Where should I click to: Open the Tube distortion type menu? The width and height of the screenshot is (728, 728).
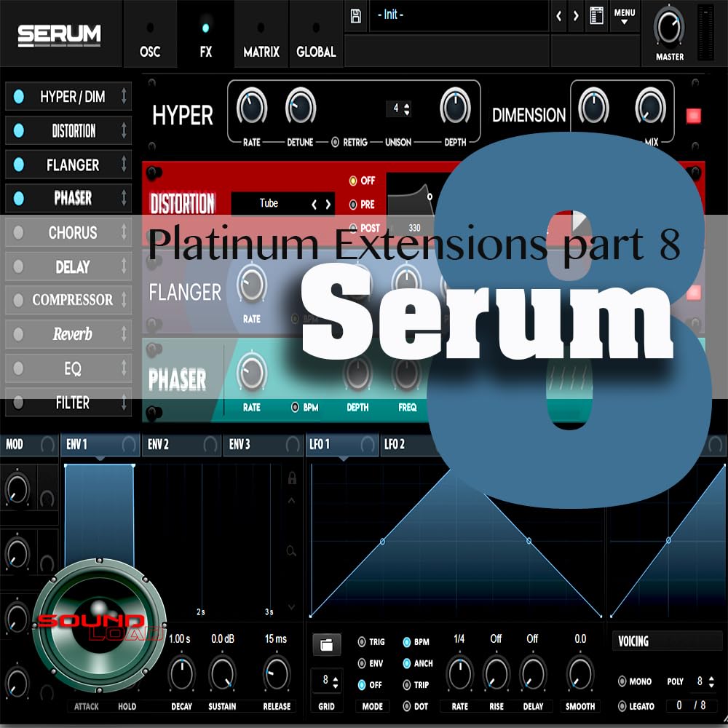click(269, 203)
